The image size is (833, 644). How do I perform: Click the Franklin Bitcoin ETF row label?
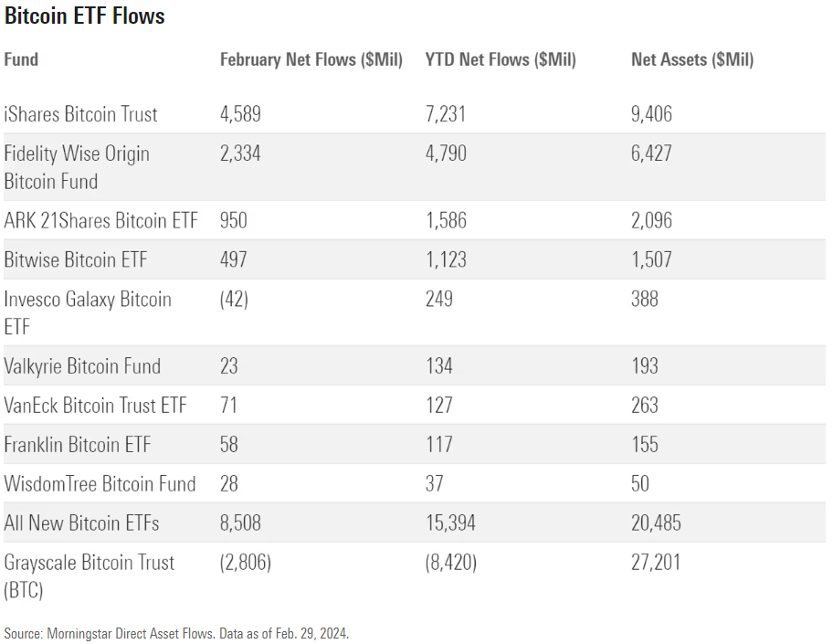pyautogui.click(x=78, y=445)
